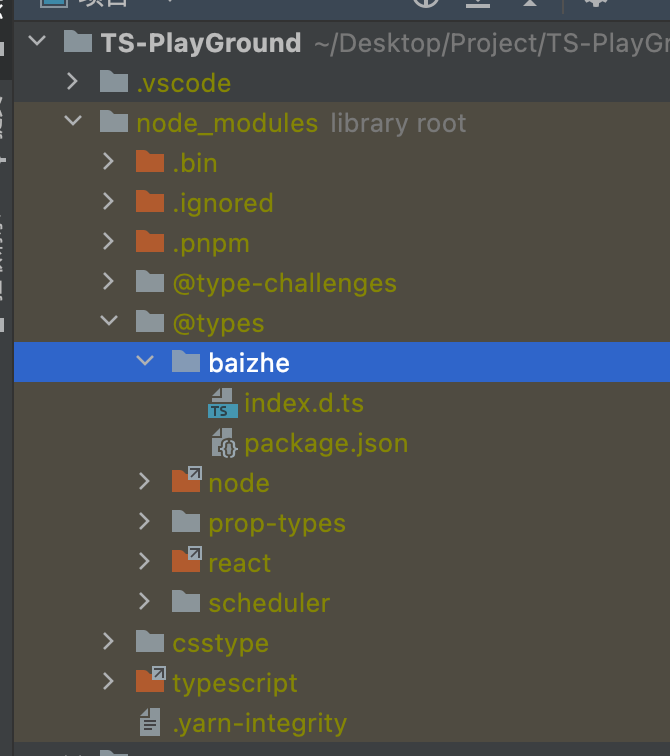
Task: Select the .ignored folder
Action: point(223,203)
